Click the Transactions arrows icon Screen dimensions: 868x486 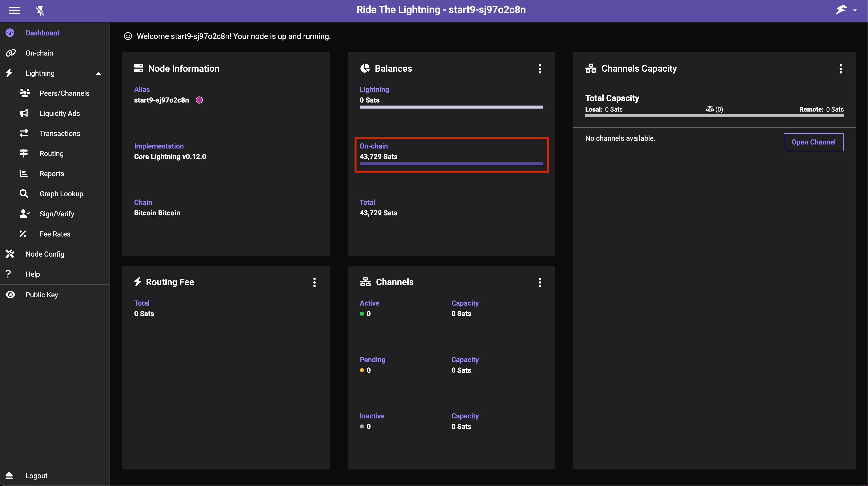point(24,133)
